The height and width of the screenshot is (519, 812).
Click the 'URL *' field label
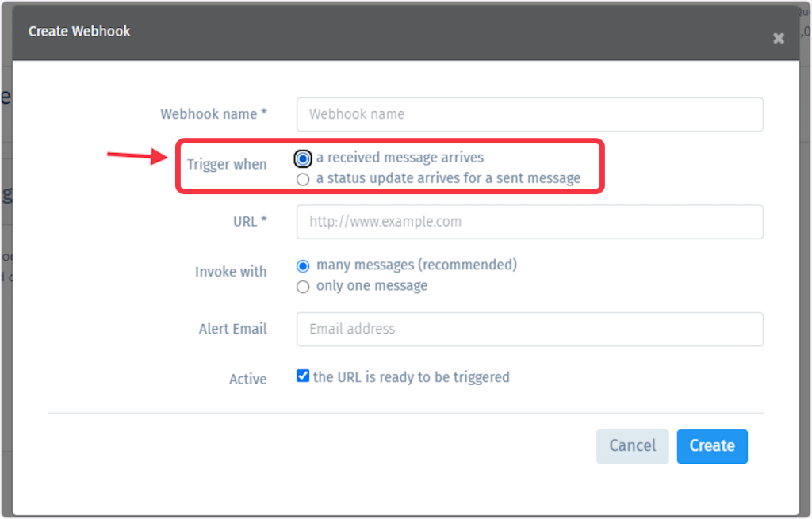250,222
